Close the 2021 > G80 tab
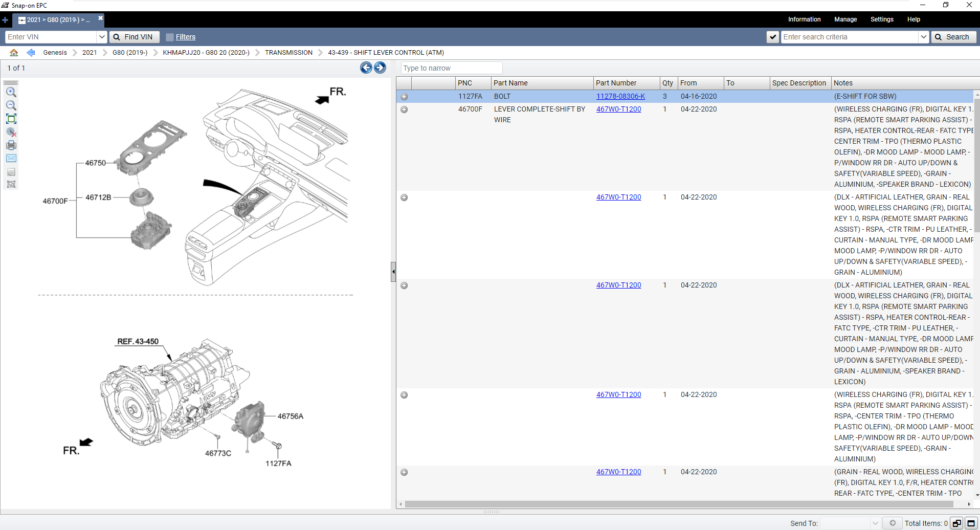The image size is (980, 530). click(100, 18)
